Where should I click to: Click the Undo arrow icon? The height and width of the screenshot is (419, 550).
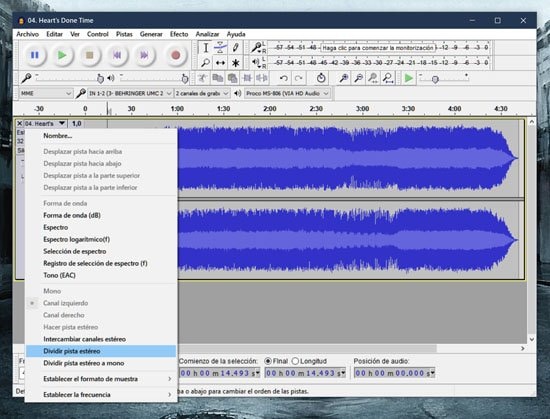click(x=283, y=78)
